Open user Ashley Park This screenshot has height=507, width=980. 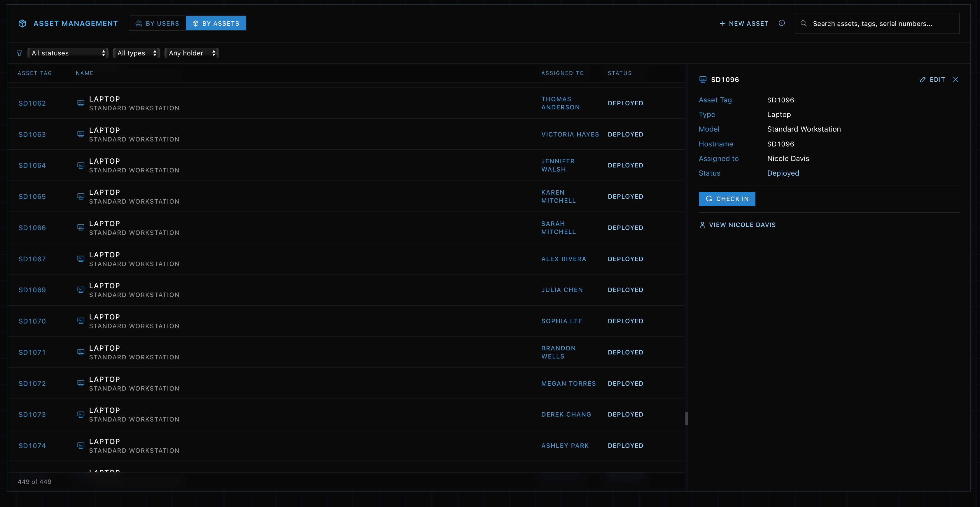(565, 446)
